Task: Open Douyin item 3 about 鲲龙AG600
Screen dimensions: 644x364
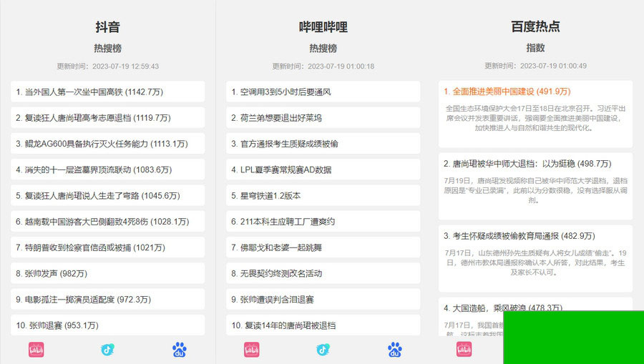Action: click(107, 144)
